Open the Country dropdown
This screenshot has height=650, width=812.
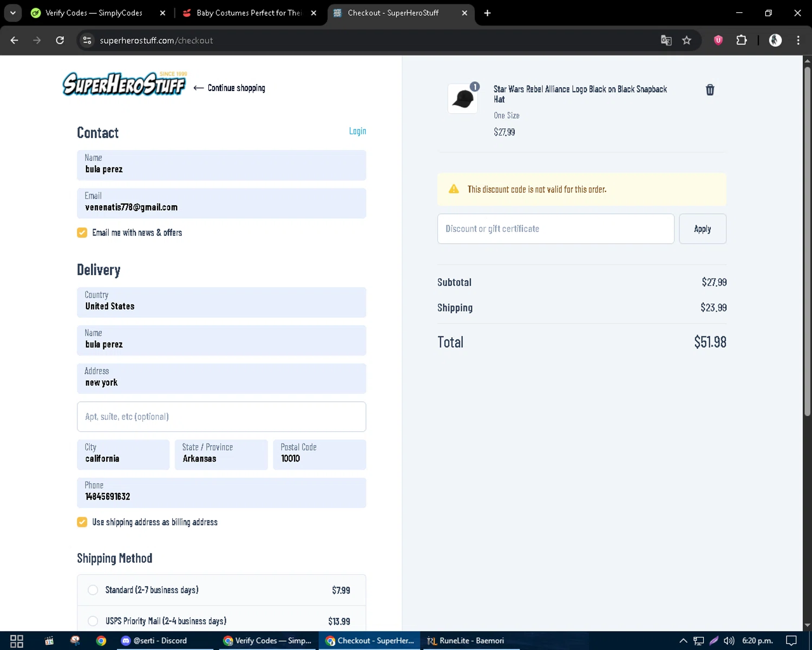221,302
